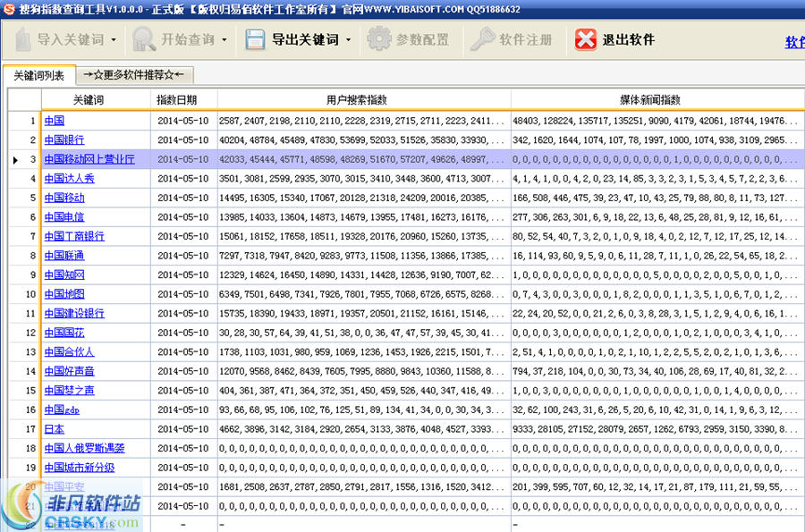Open the 中国银行 keyword link
This screenshot has height=532, width=805.
(64, 140)
